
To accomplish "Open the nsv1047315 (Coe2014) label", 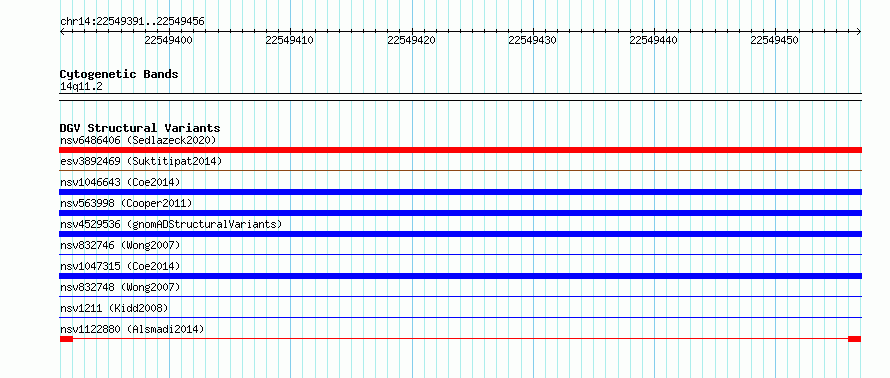I will pyautogui.click(x=120, y=266).
